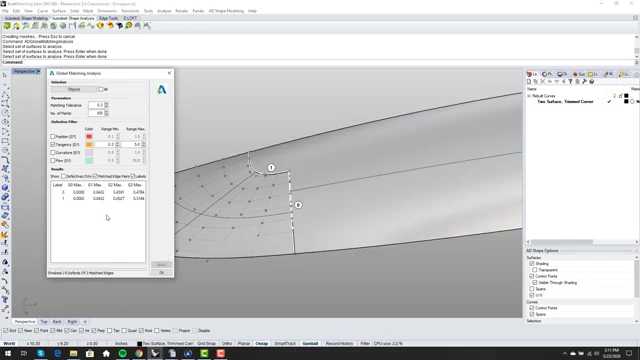Click OK in Global Matching Analysis dialog
The image size is (640, 360).
(161, 273)
